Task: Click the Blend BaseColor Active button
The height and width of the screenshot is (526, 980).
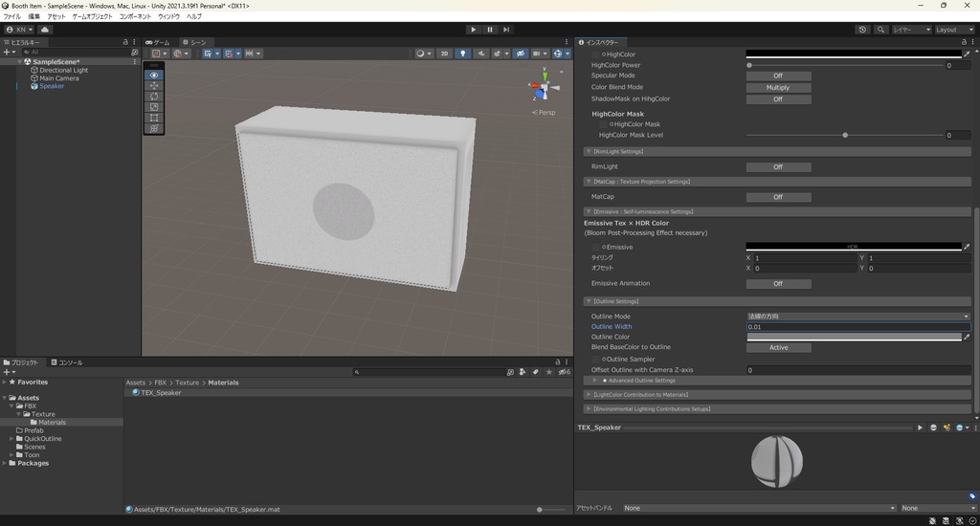Action: [778, 348]
